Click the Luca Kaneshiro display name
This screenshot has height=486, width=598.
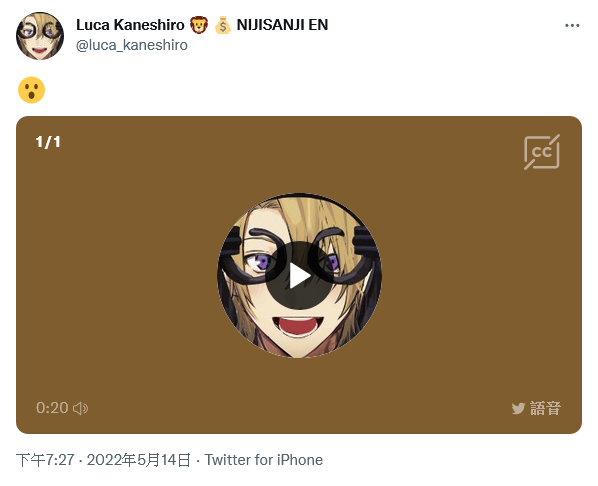130,25
